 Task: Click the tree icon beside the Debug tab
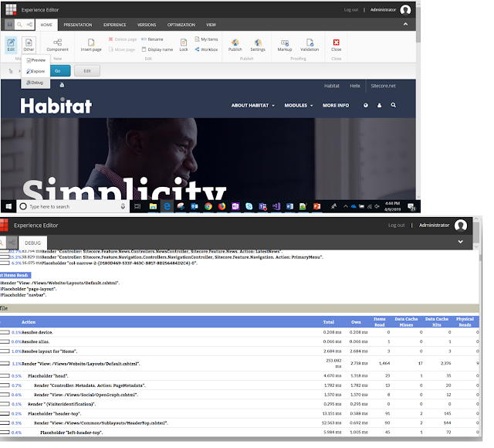(12, 243)
